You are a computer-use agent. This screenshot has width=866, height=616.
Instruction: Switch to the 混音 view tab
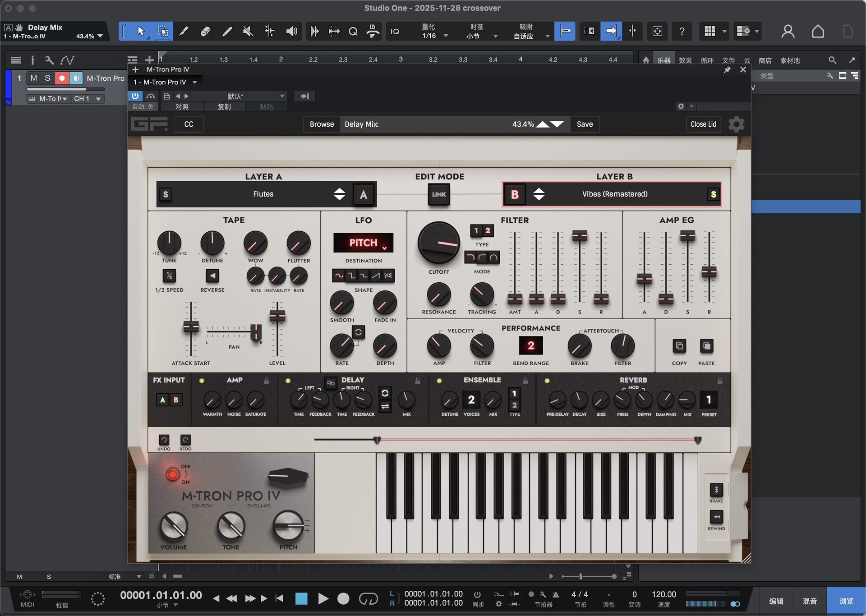tap(810, 601)
